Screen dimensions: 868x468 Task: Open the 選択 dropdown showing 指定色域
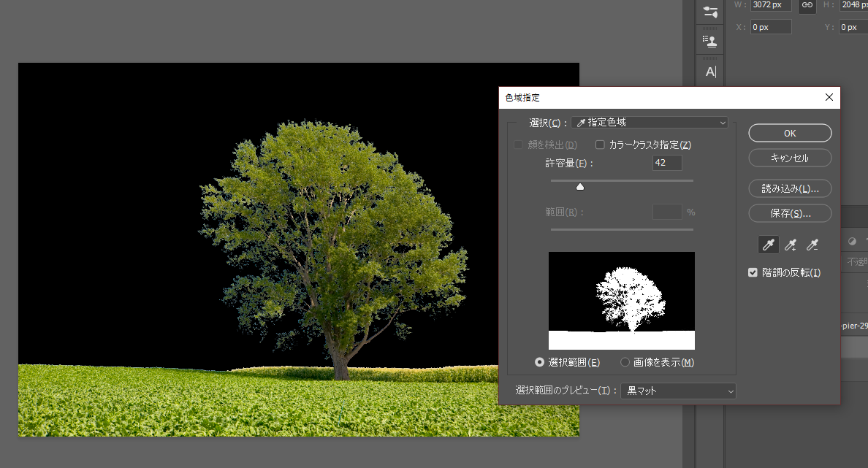click(650, 123)
